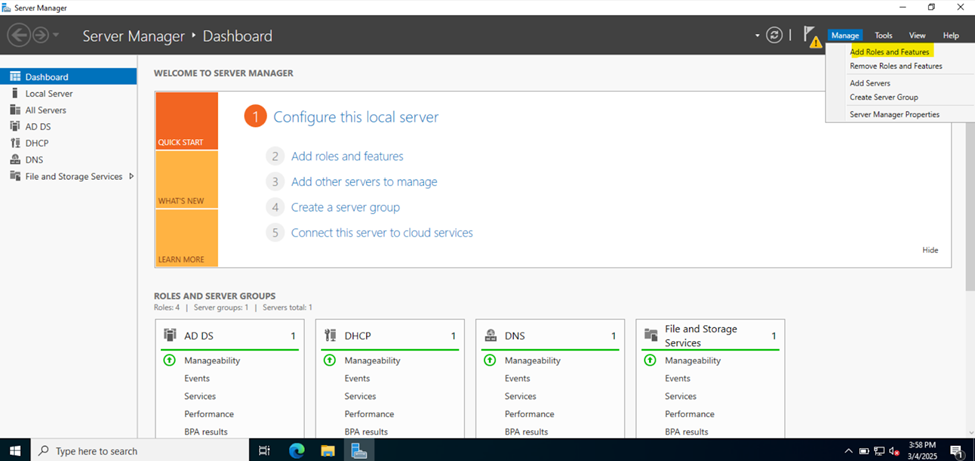Open dropdown arrow beside the refresh icon
This screenshot has height=461, width=975.
pos(757,35)
